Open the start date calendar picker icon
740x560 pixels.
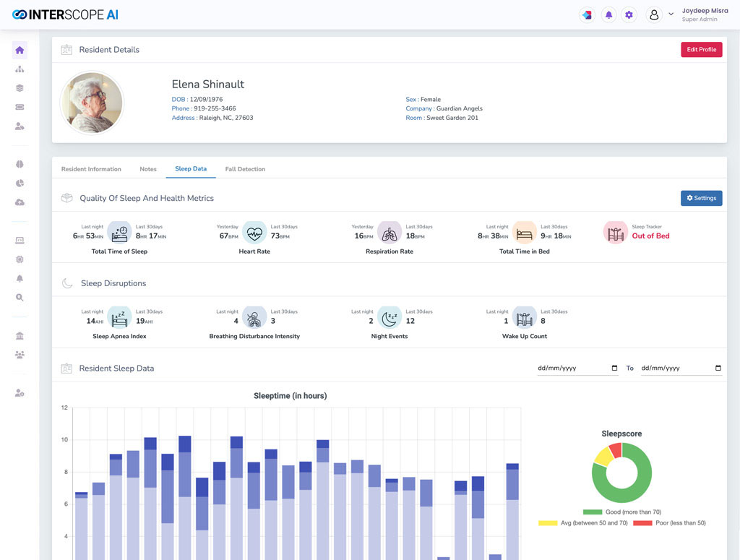coord(614,368)
